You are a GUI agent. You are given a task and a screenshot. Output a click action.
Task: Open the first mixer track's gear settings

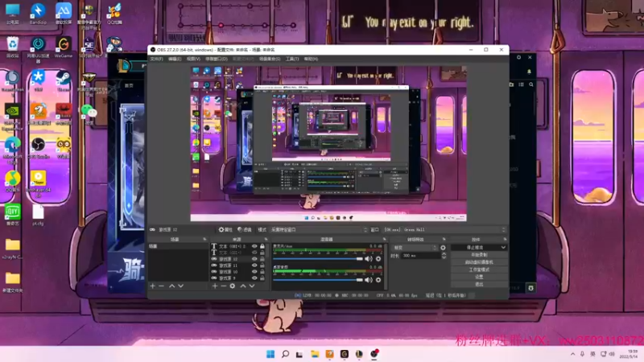[x=378, y=259]
